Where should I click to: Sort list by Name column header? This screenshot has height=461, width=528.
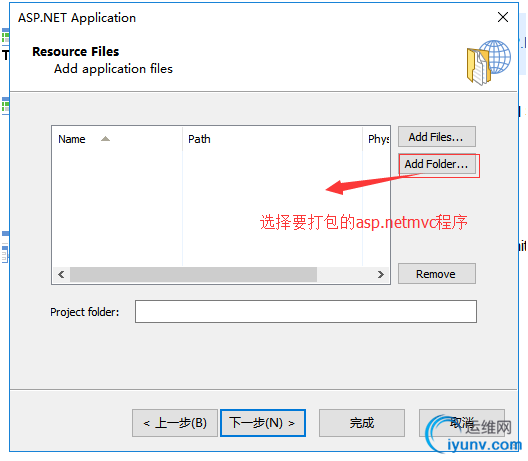click(117, 139)
